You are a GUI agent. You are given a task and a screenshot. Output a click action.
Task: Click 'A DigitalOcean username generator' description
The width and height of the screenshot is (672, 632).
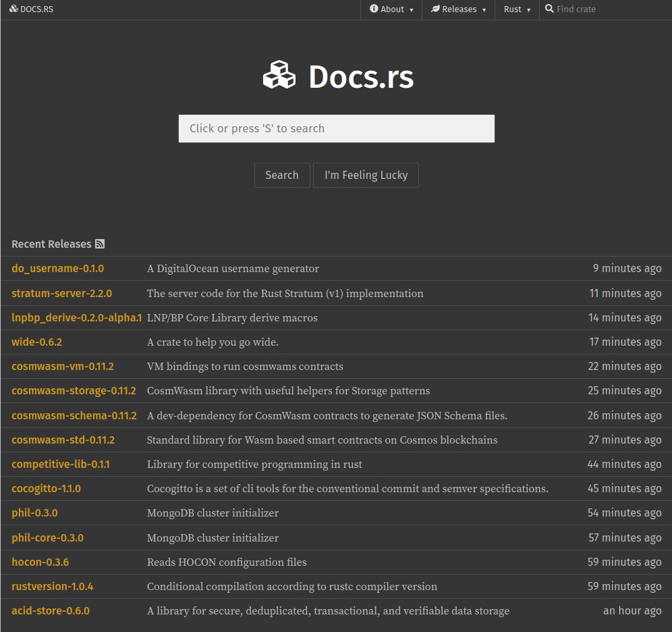pyautogui.click(x=233, y=269)
